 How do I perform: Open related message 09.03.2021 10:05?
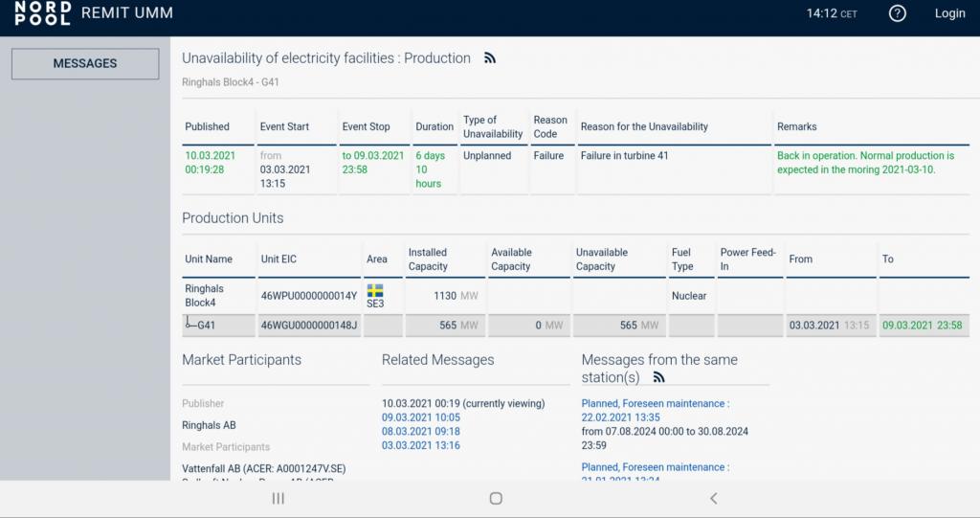421,417
